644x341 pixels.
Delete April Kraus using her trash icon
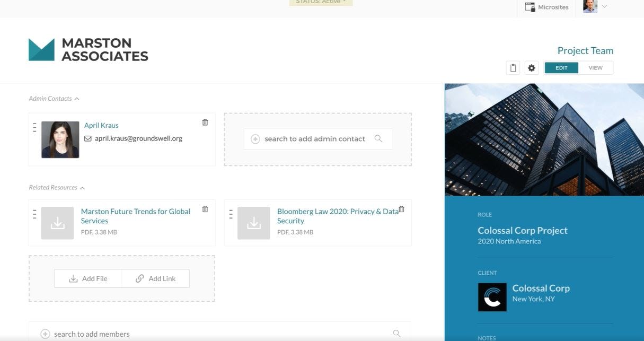coord(205,121)
